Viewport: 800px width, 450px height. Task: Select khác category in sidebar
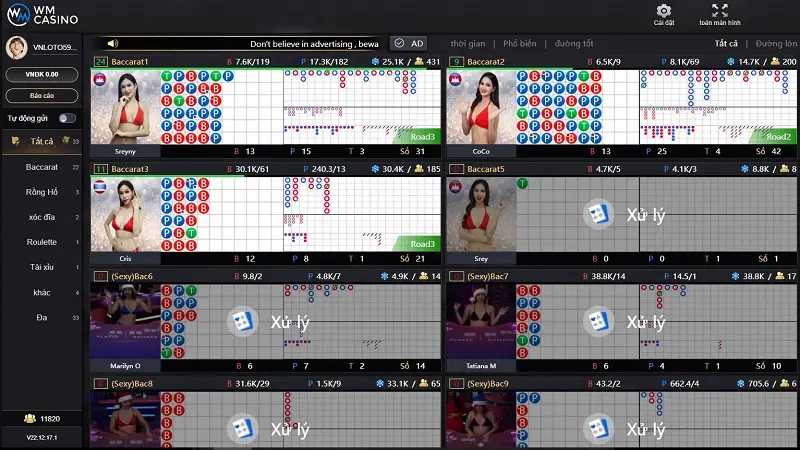(42, 292)
